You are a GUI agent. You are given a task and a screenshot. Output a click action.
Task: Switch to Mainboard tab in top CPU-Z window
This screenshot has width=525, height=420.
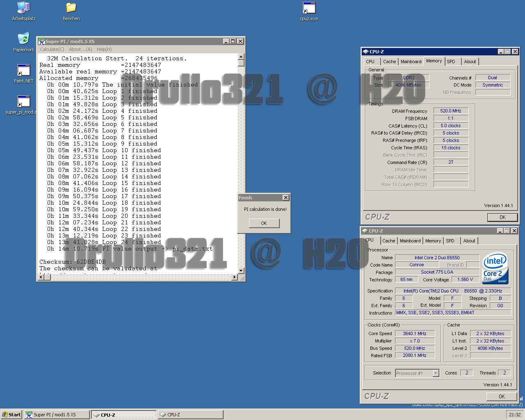[411, 62]
